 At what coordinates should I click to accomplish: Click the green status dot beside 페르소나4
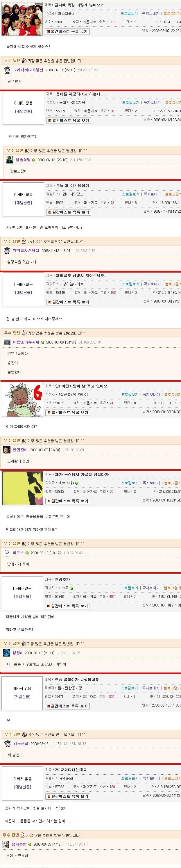pos(77,483)
